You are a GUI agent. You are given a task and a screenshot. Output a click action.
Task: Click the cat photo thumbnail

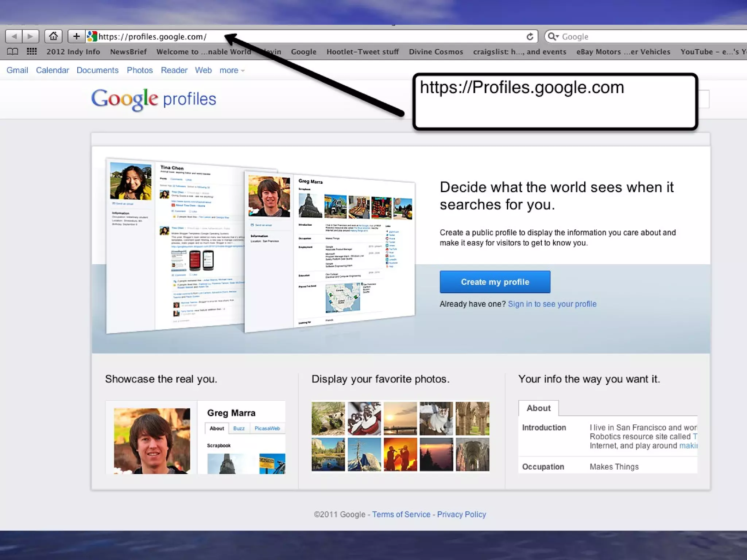tap(436, 419)
